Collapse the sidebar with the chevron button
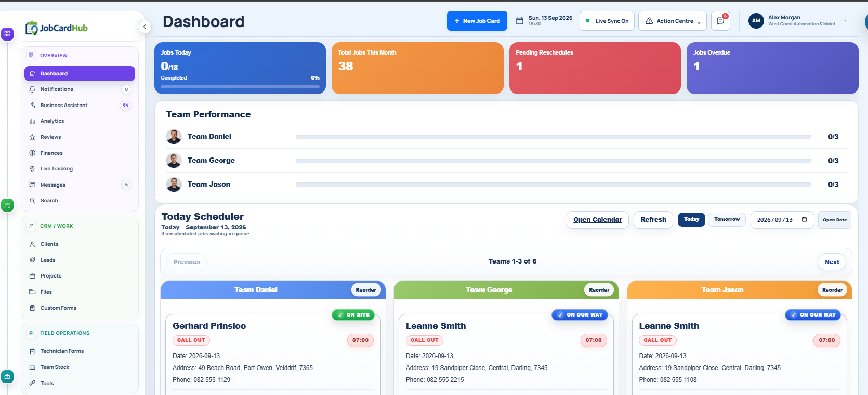Image resolution: width=868 pixels, height=395 pixels. [144, 27]
